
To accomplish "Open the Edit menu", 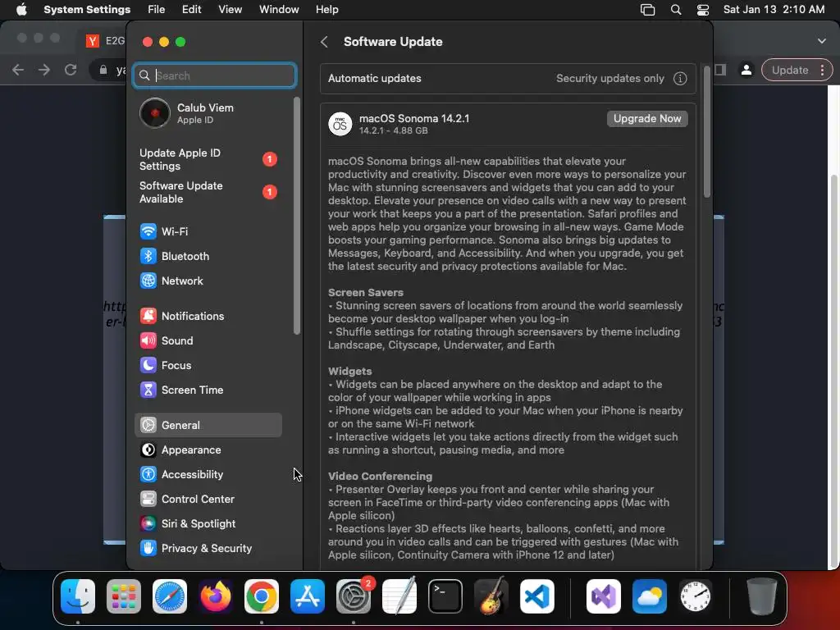I will click(x=191, y=10).
